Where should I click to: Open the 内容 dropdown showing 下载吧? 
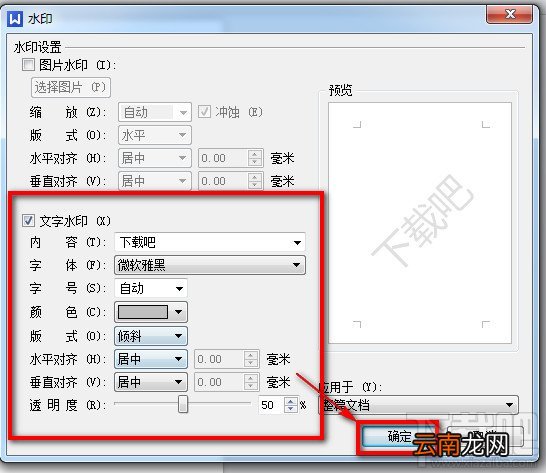(x=210, y=242)
